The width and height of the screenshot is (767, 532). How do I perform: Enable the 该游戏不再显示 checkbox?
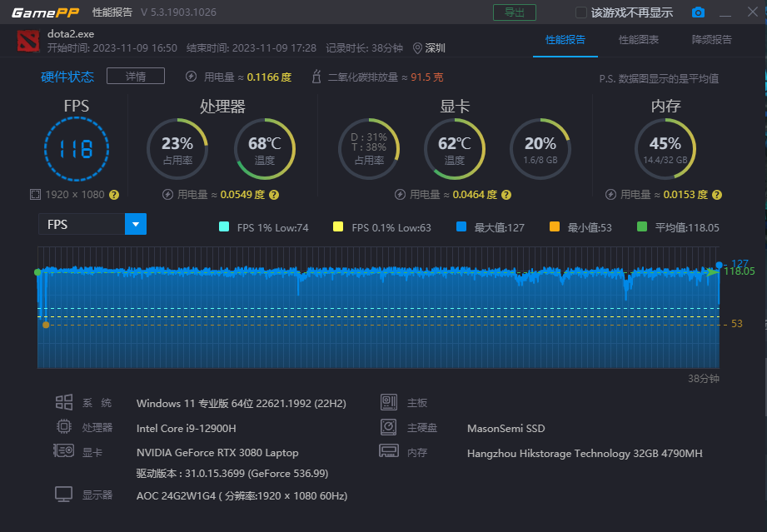click(x=581, y=12)
